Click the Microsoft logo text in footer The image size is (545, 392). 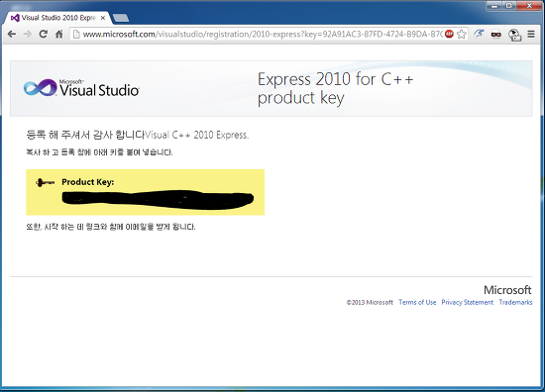click(507, 290)
